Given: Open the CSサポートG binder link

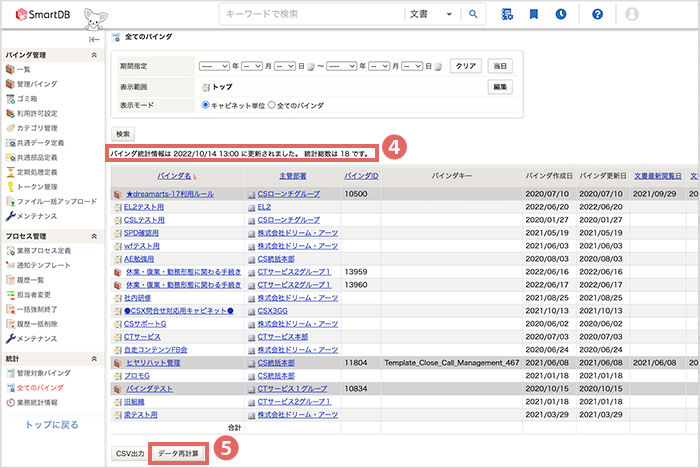Looking at the screenshot, I should coord(145,324).
